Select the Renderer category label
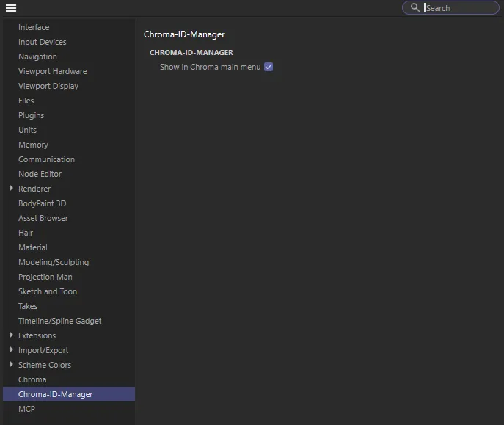The width and height of the screenshot is (504, 425). (34, 189)
